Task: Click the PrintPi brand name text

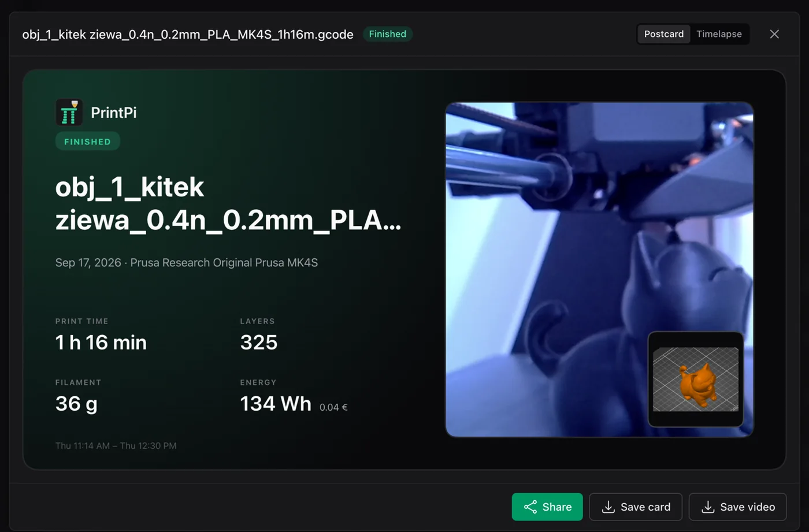Action: coord(114,113)
